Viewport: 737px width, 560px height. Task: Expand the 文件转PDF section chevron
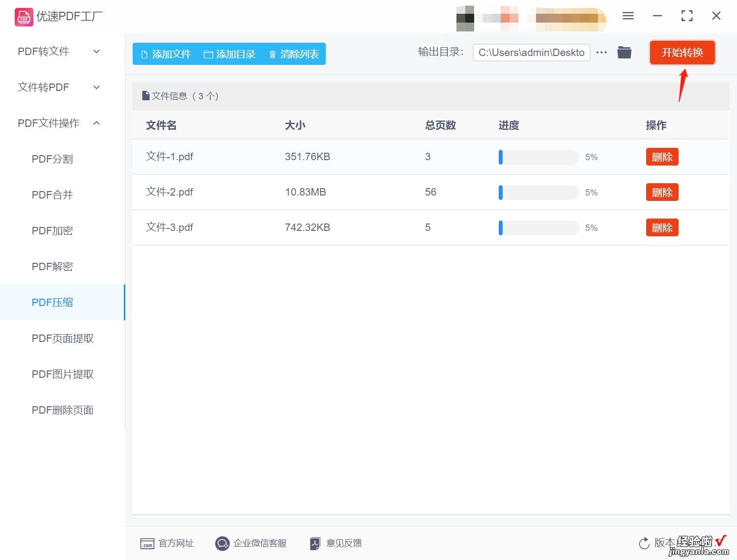(97, 87)
